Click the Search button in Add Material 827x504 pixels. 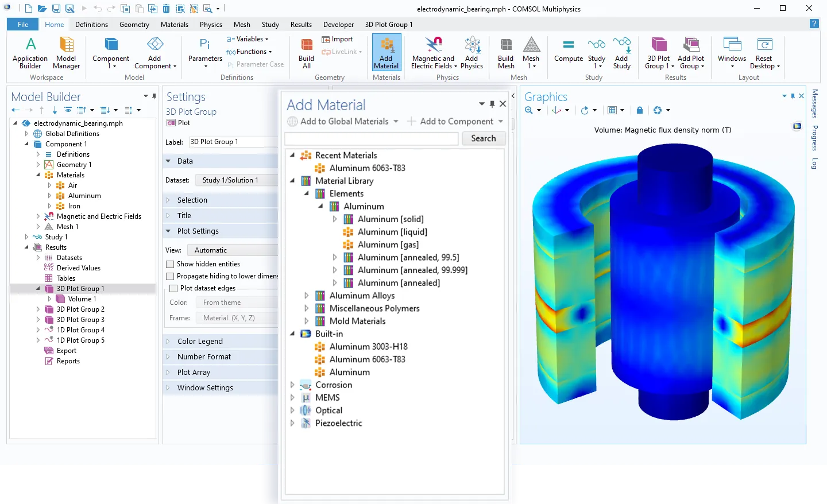click(x=483, y=138)
